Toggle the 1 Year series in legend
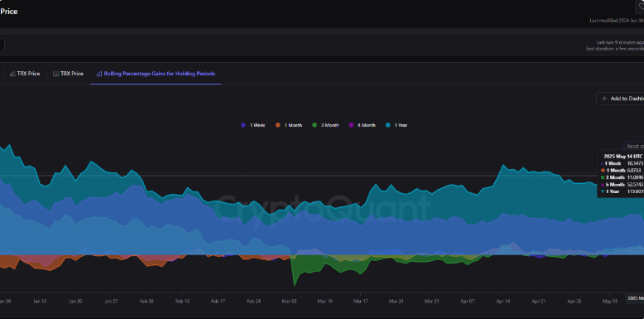Screen dimensions: 644x319 coord(396,125)
